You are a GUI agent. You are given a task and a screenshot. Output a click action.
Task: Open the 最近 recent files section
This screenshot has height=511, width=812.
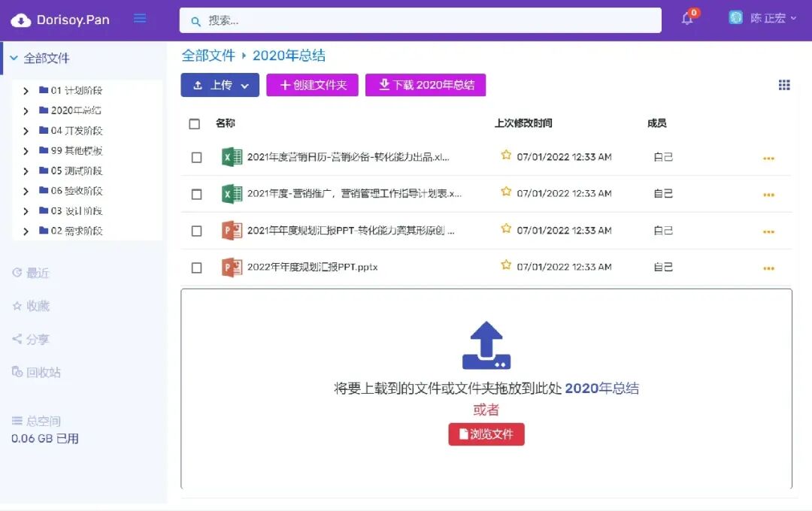(x=33, y=273)
